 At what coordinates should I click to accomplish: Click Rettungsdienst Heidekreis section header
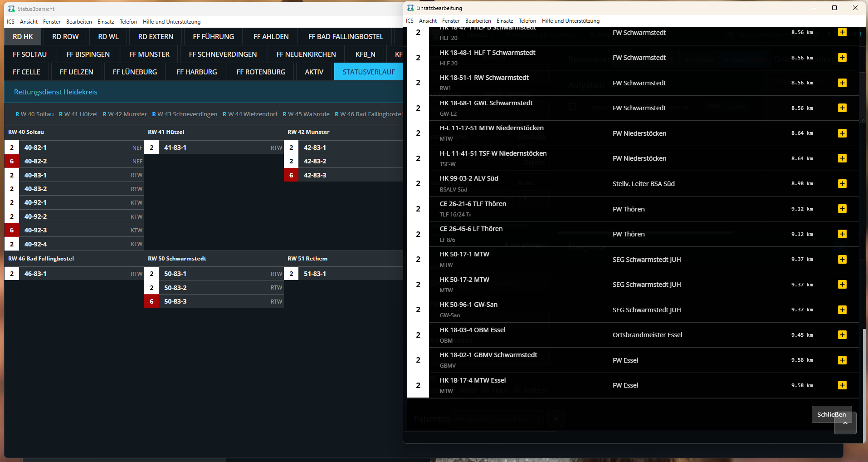(x=56, y=92)
